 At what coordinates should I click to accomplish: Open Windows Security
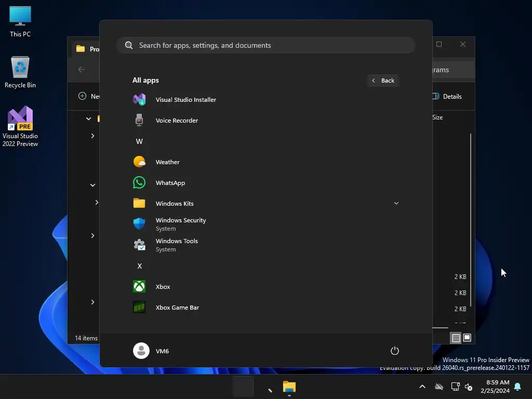(x=265, y=224)
